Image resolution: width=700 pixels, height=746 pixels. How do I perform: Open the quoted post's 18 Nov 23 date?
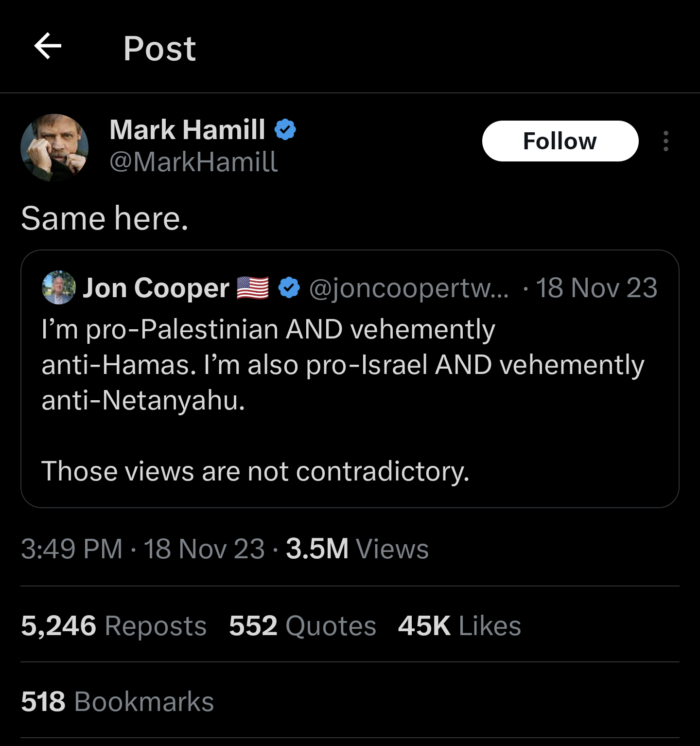point(596,288)
